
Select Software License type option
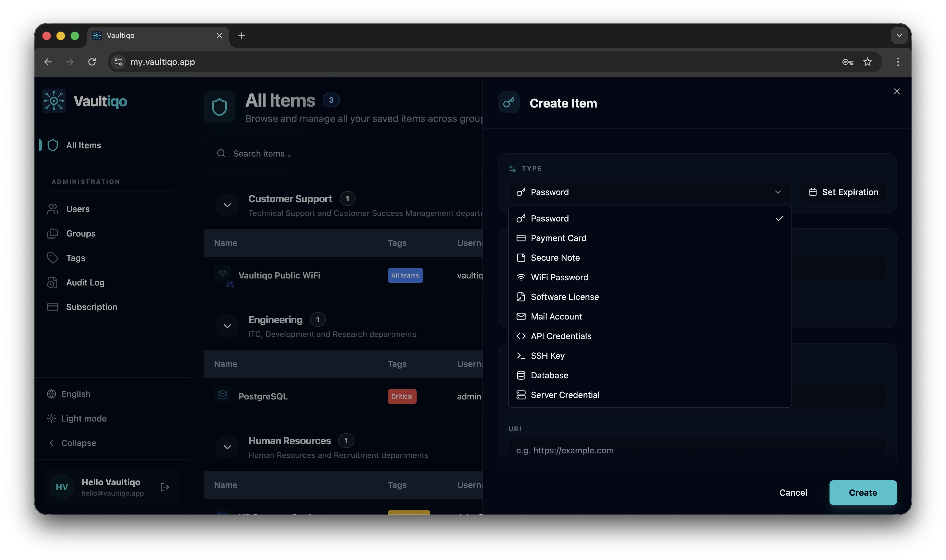pos(650,297)
